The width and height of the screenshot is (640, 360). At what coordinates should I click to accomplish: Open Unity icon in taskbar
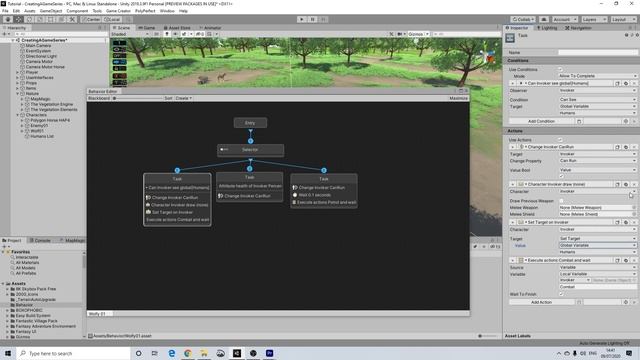[237, 353]
